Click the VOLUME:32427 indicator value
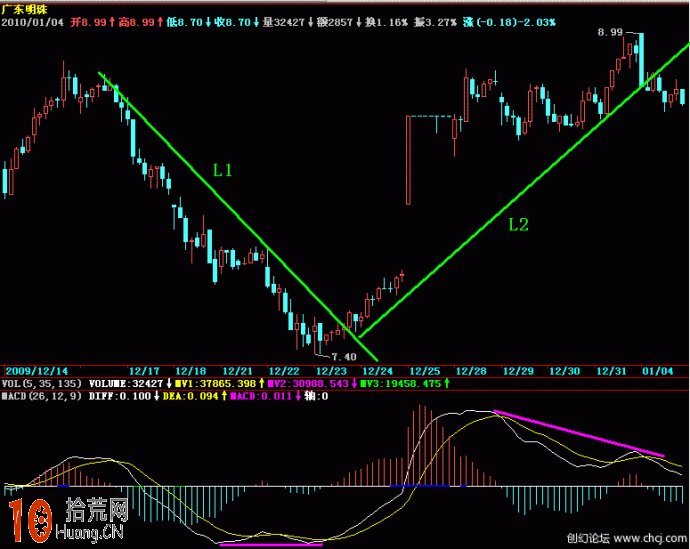This screenshot has width=690, height=549. tap(126, 384)
